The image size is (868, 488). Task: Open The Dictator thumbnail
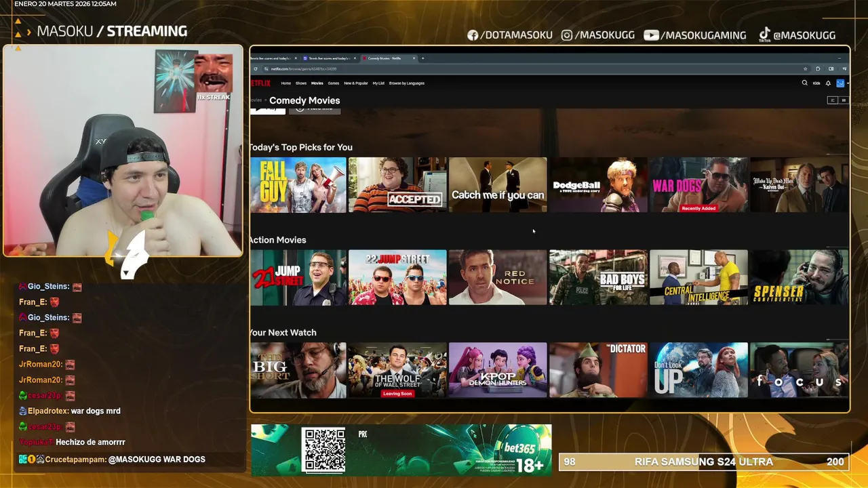tap(598, 370)
